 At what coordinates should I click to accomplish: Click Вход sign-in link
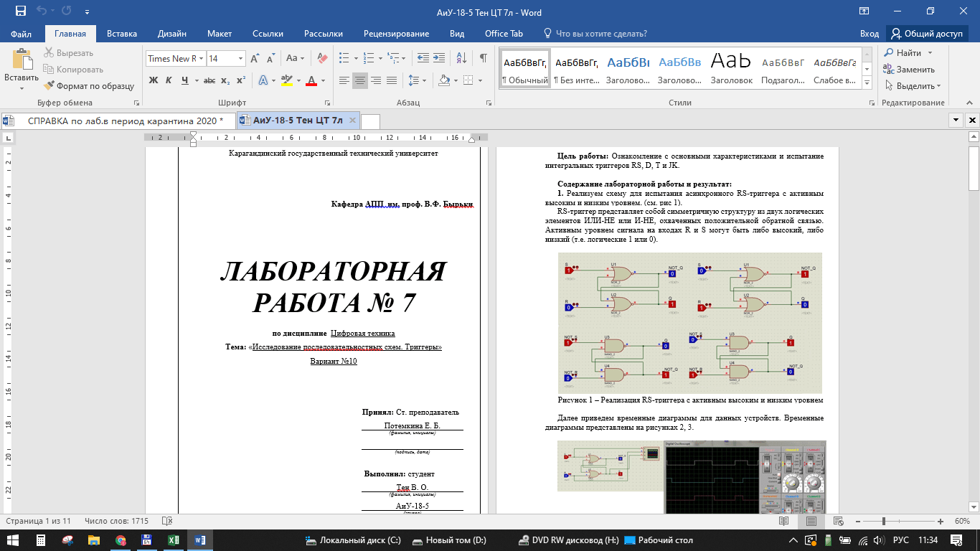pyautogui.click(x=869, y=34)
